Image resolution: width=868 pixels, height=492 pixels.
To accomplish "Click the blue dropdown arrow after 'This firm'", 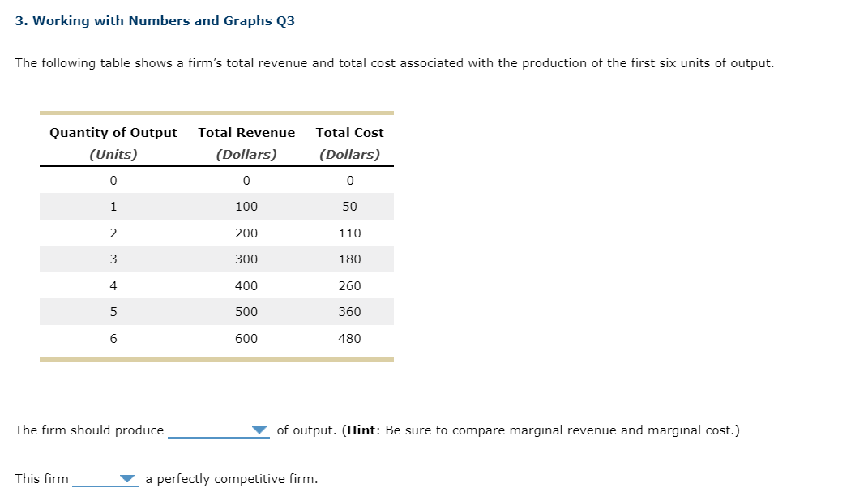I will pos(126,479).
